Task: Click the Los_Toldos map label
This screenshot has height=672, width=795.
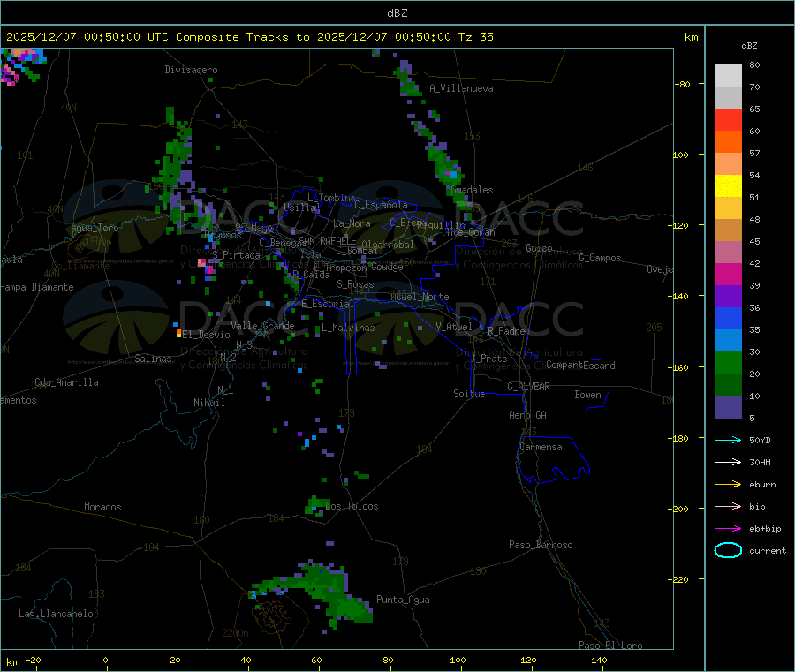Action: 352,506
